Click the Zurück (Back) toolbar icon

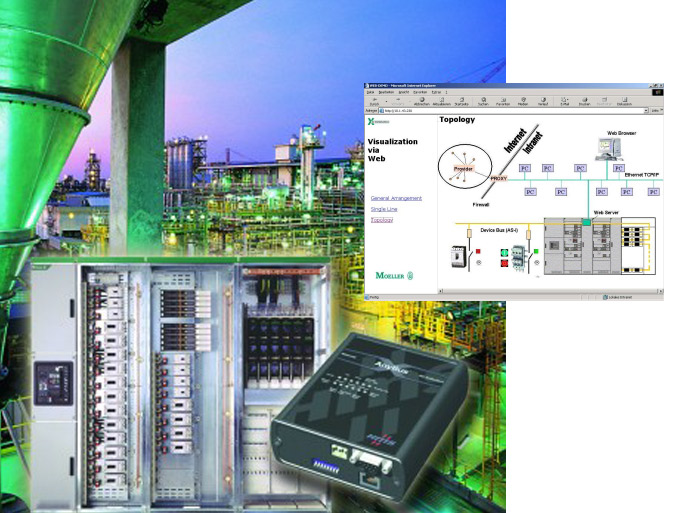point(374,101)
